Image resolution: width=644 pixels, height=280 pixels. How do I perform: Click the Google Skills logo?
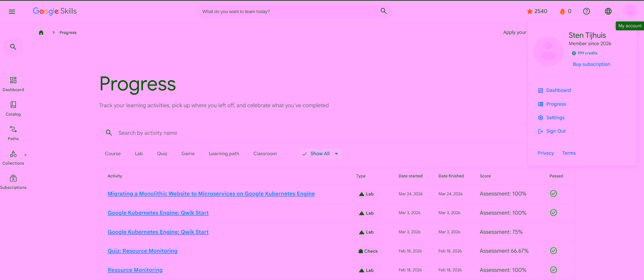55,11
